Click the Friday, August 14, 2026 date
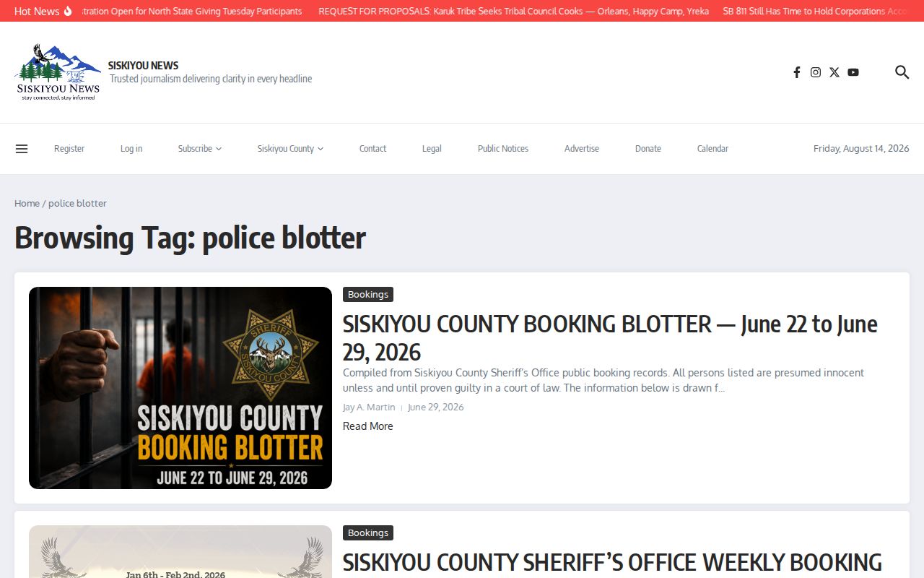 861,149
